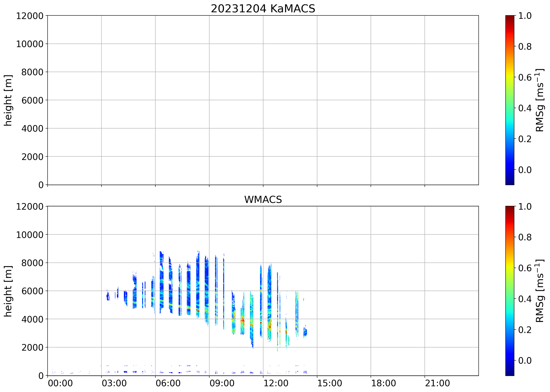Click the 06:00 time axis label

(x=168, y=383)
